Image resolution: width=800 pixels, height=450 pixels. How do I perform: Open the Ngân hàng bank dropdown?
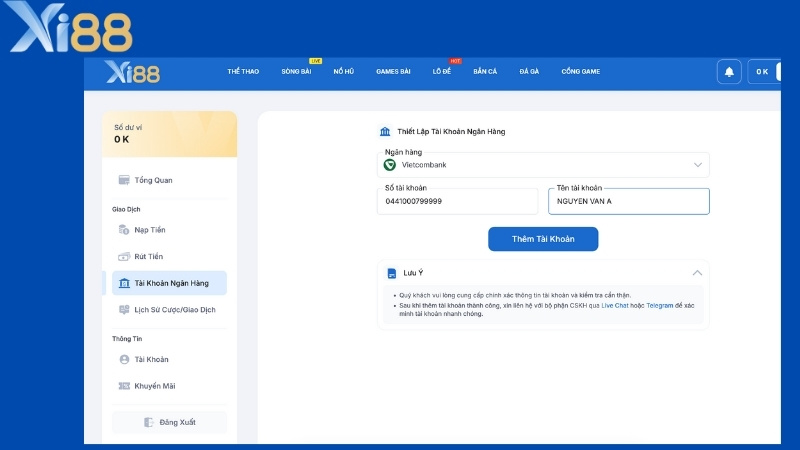click(x=543, y=165)
